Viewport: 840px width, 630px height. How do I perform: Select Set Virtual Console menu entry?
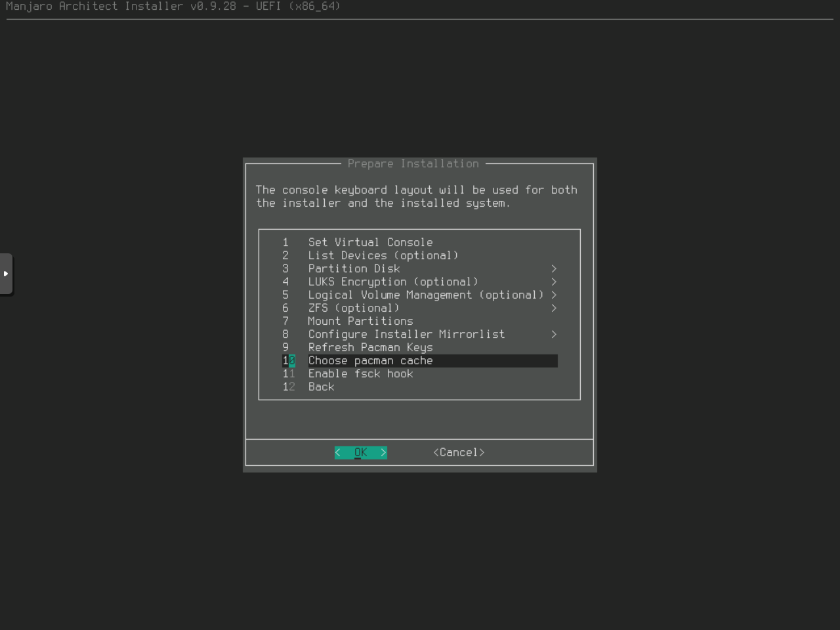370,242
